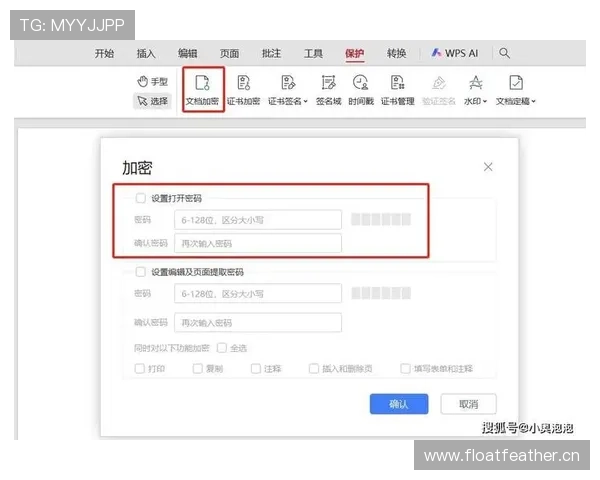The image size is (600, 480).
Task: Click the 水印 watermark icon
Action: pos(476,82)
